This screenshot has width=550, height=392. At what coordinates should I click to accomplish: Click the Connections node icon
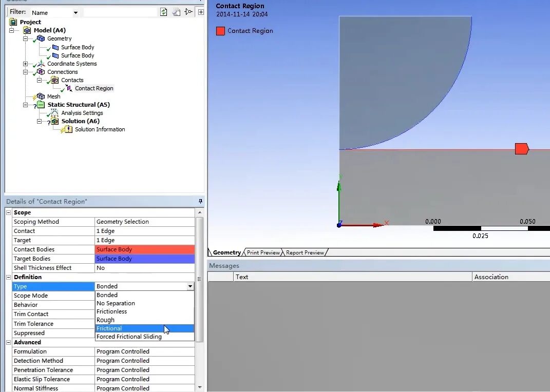41,71
